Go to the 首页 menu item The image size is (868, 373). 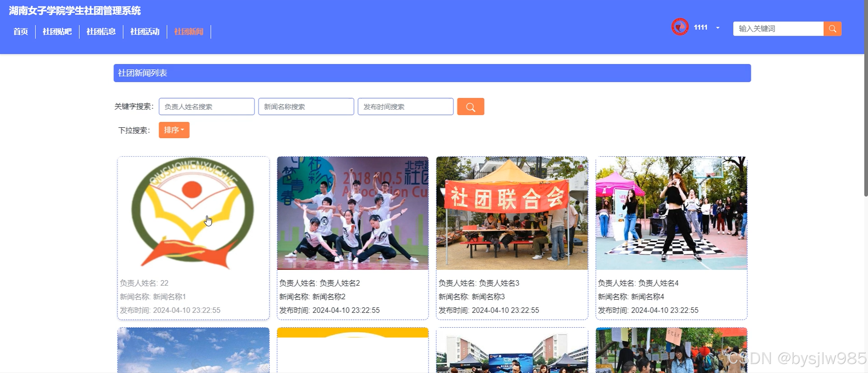pos(20,32)
